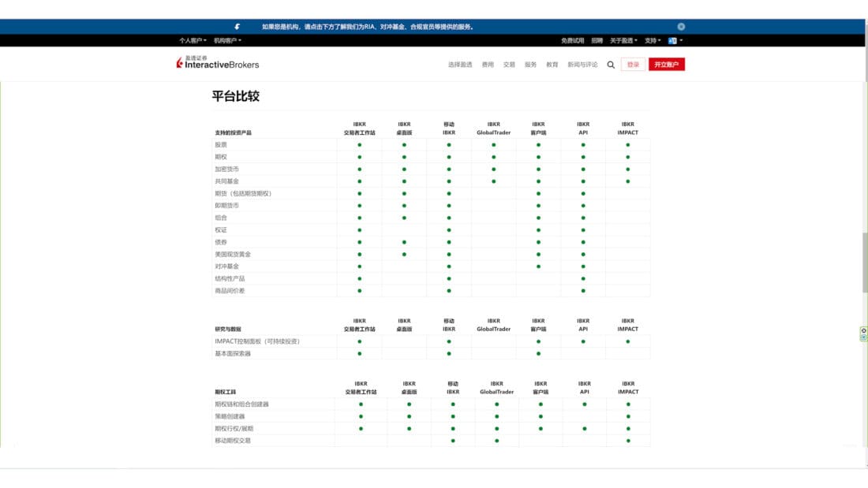Click the icon at left of blue banner
Image resolution: width=868 pixels, height=488 pixels.
point(237,27)
